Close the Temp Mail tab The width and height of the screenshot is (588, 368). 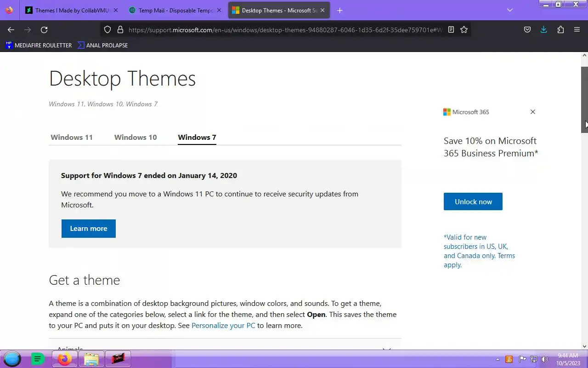click(x=219, y=10)
